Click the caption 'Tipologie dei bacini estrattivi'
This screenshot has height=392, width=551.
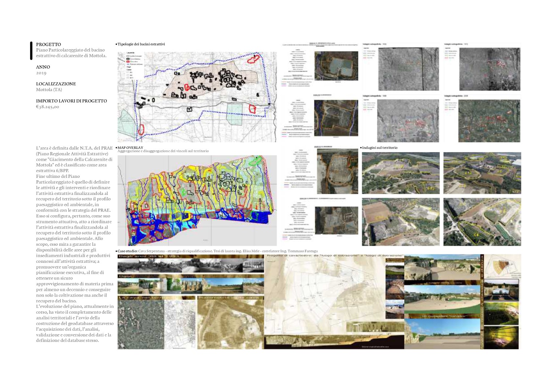click(x=141, y=44)
